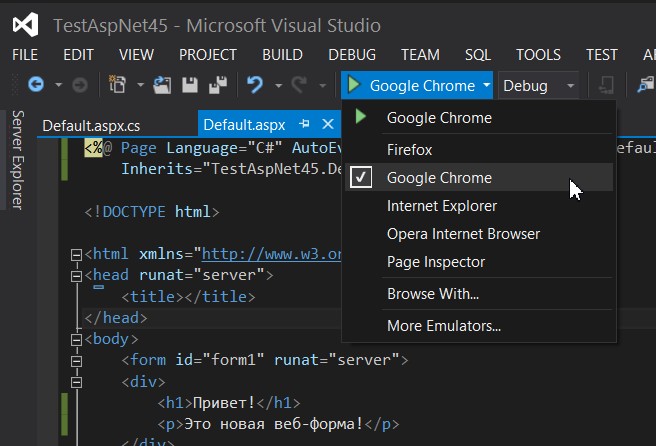
Task: Click the Redo toolbar icon
Action: (x=299, y=85)
